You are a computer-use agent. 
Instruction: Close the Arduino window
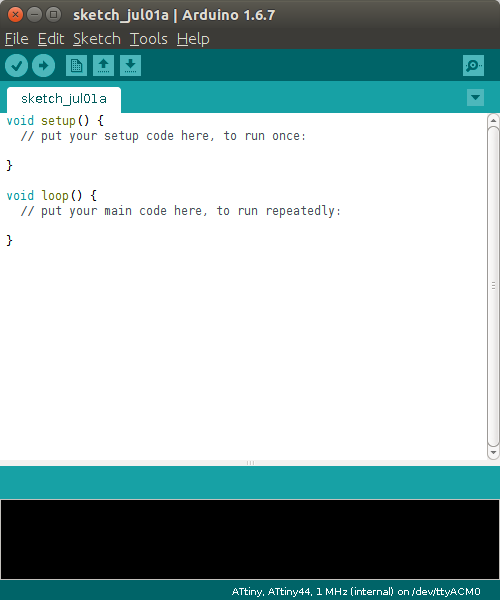(x=15, y=15)
